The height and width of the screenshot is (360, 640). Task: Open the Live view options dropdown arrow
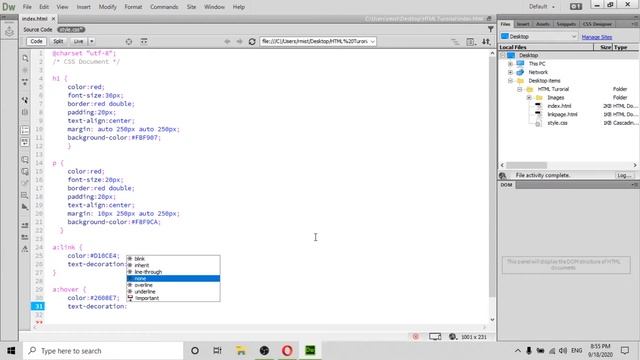pos(92,41)
